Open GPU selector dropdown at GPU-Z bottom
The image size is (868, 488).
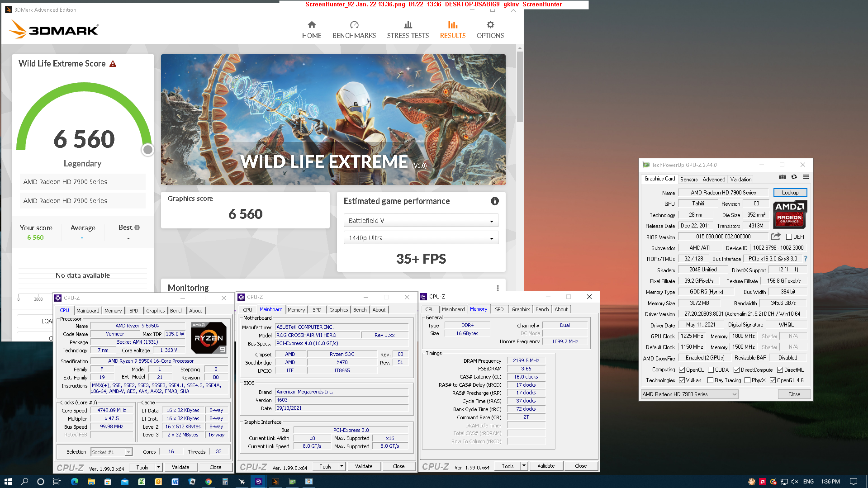tap(689, 394)
